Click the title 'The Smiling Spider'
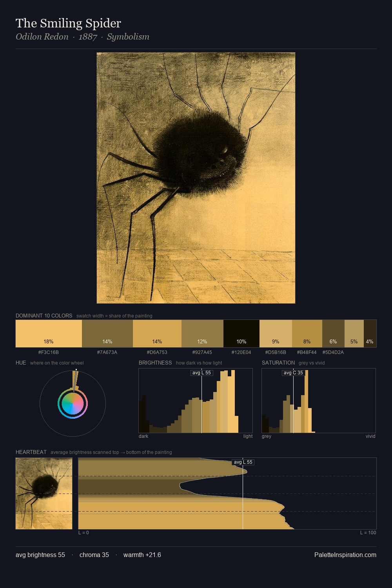Screen dimensions: 392x588 [x=68, y=23]
